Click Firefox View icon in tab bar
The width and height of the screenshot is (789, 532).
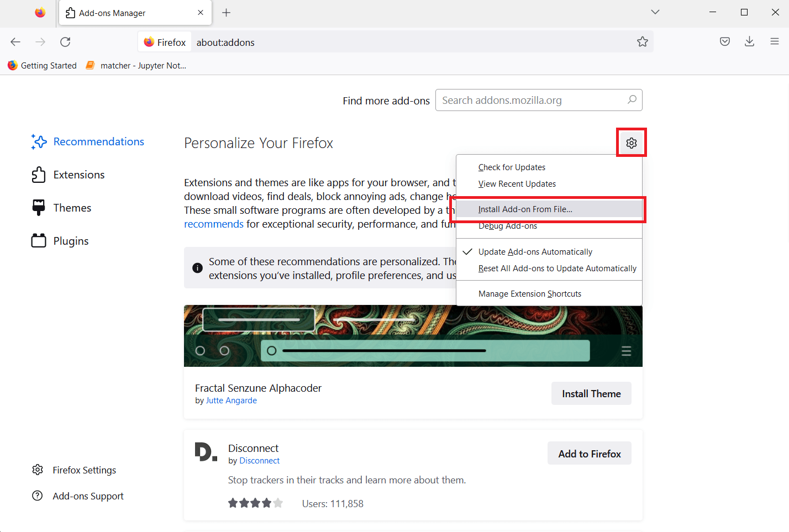40,12
